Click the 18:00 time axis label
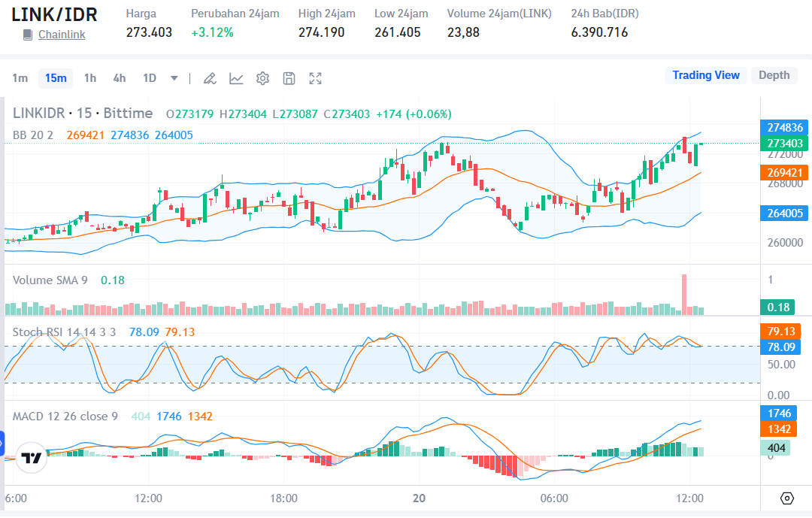Viewport: 812px width, 518px height. click(x=283, y=498)
